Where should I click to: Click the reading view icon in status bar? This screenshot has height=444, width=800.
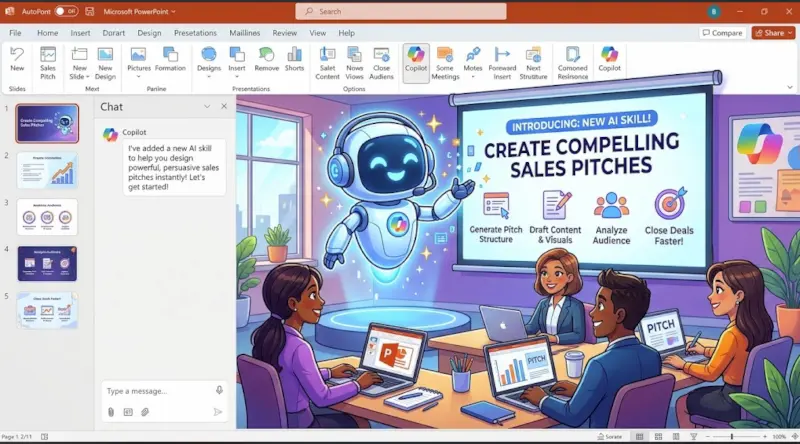[x=676, y=437]
